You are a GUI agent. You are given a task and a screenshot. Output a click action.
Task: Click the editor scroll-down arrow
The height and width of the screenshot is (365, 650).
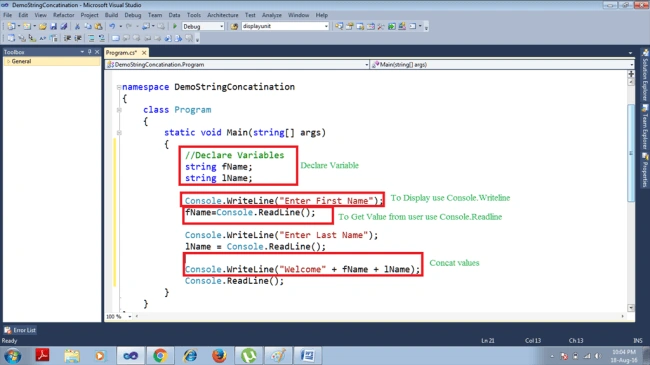pos(631,308)
